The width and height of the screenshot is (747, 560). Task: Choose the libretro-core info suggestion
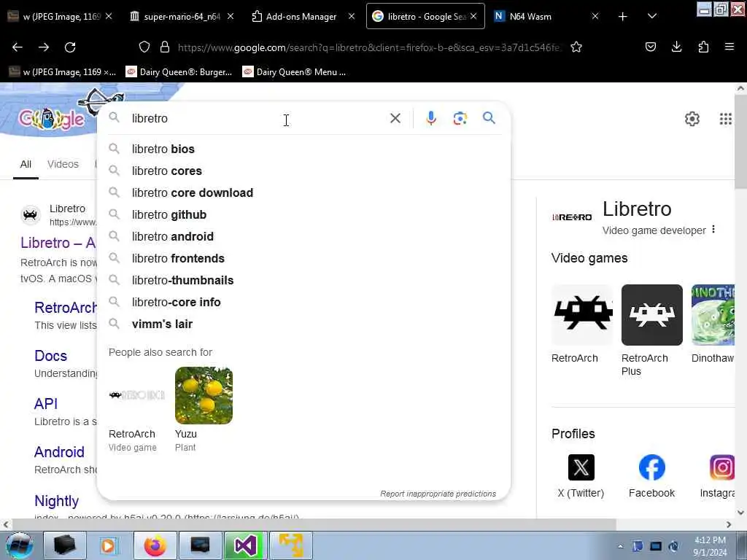tap(304, 303)
